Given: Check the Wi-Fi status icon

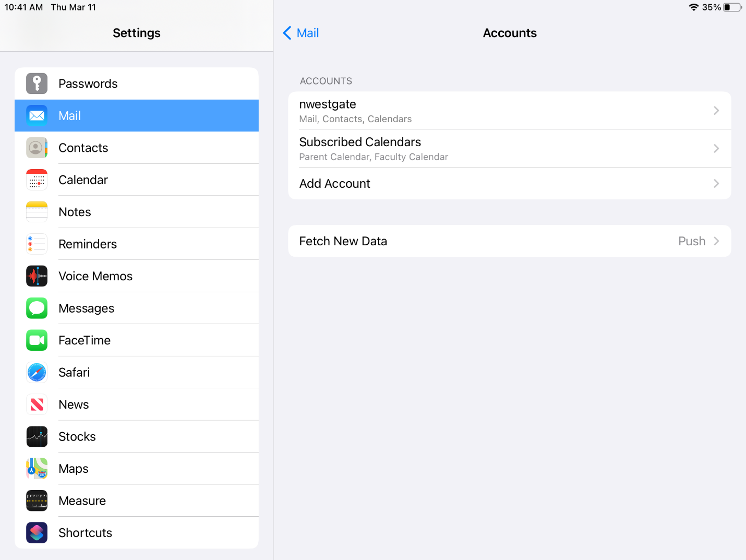Looking at the screenshot, I should (x=694, y=7).
